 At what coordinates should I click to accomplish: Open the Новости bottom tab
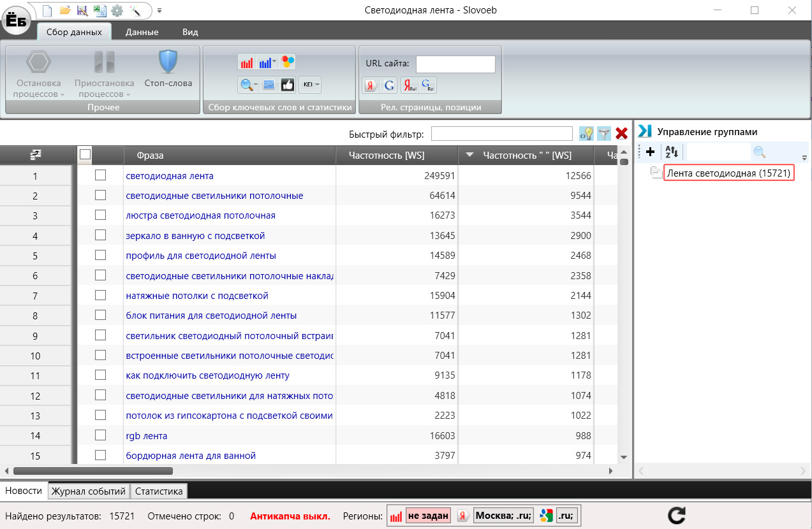24,491
